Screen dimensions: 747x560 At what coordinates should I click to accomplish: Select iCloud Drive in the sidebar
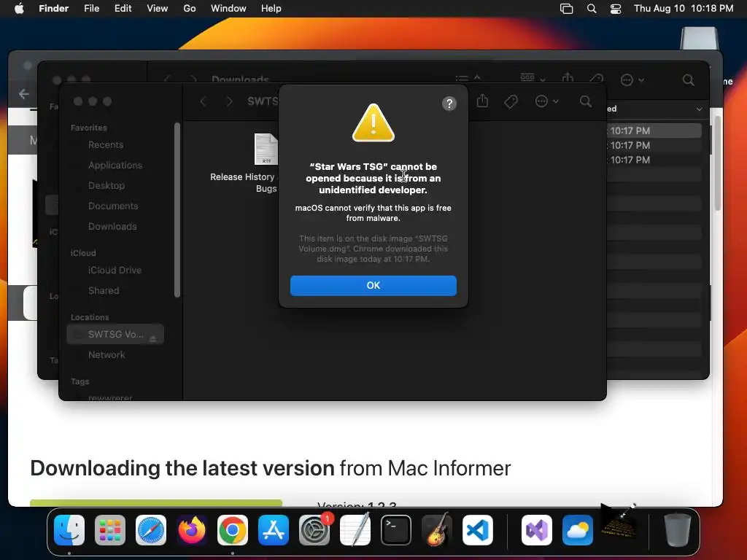pos(115,270)
